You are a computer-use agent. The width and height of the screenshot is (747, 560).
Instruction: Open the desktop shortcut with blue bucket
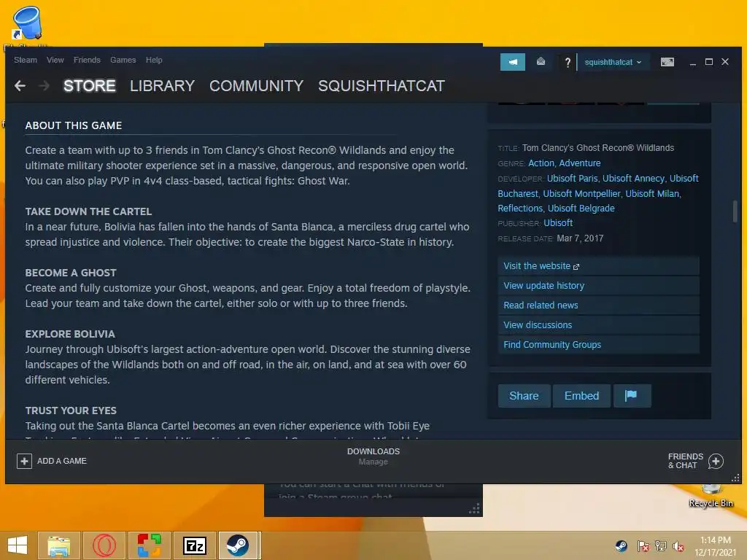click(x=26, y=24)
